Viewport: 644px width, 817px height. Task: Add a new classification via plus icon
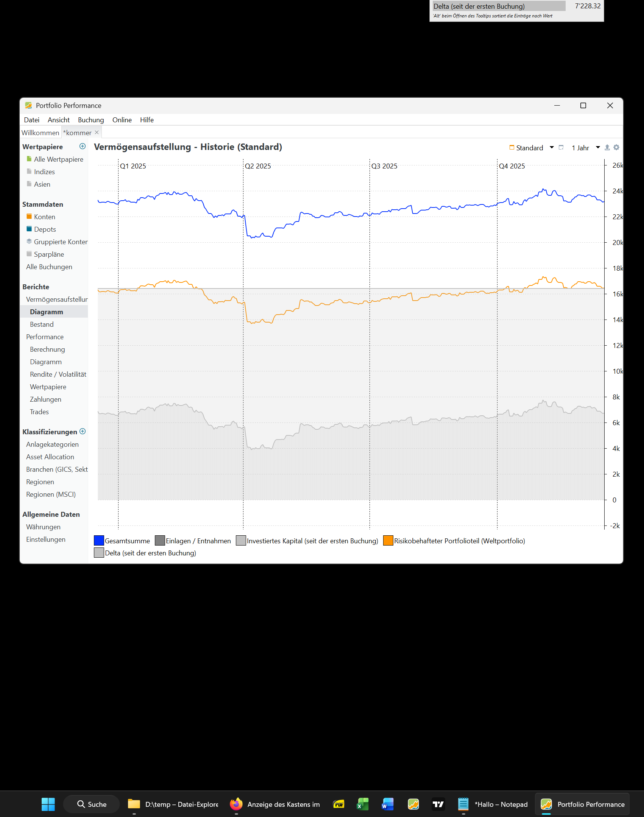83,432
